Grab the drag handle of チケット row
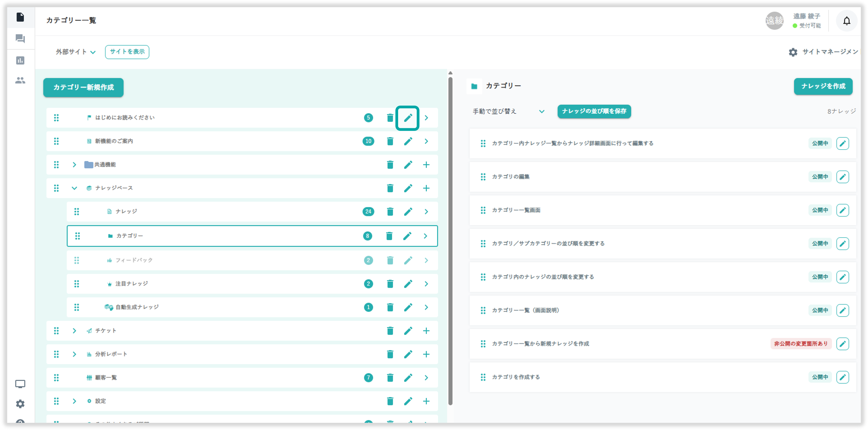 coord(56,331)
